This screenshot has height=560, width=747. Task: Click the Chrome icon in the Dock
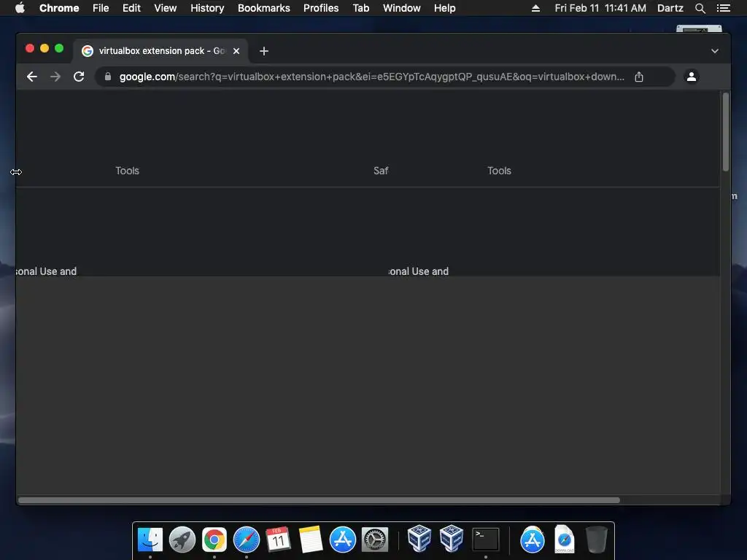click(x=214, y=540)
